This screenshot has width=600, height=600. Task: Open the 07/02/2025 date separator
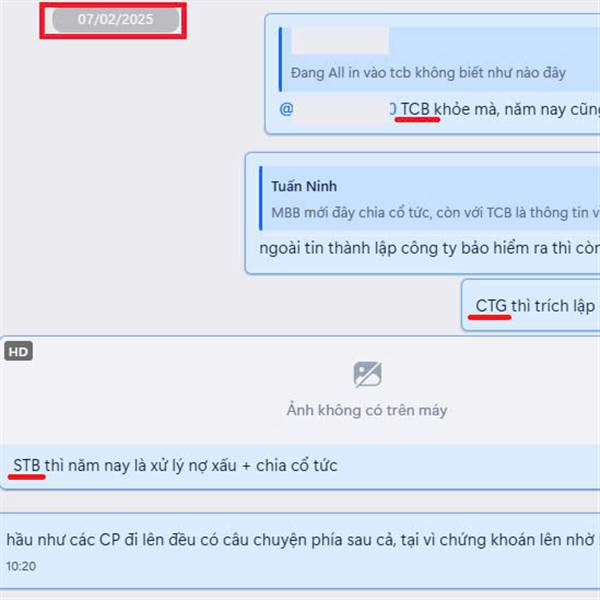116,20
